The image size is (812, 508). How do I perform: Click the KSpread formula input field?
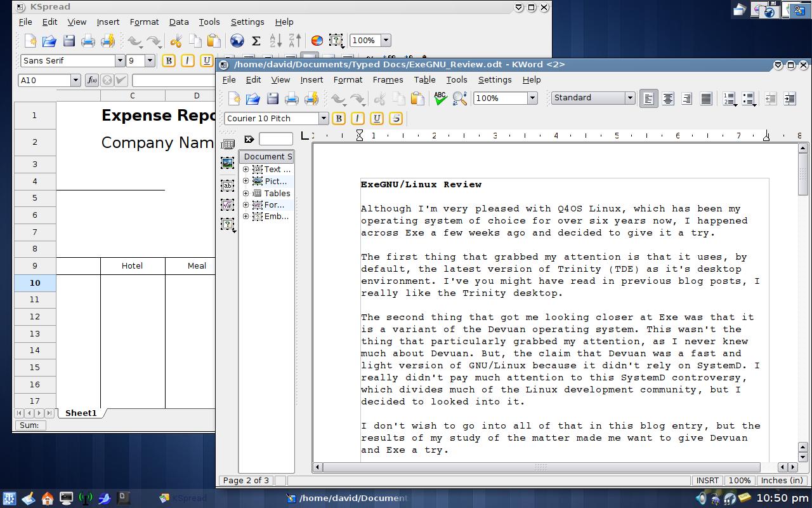coord(173,80)
